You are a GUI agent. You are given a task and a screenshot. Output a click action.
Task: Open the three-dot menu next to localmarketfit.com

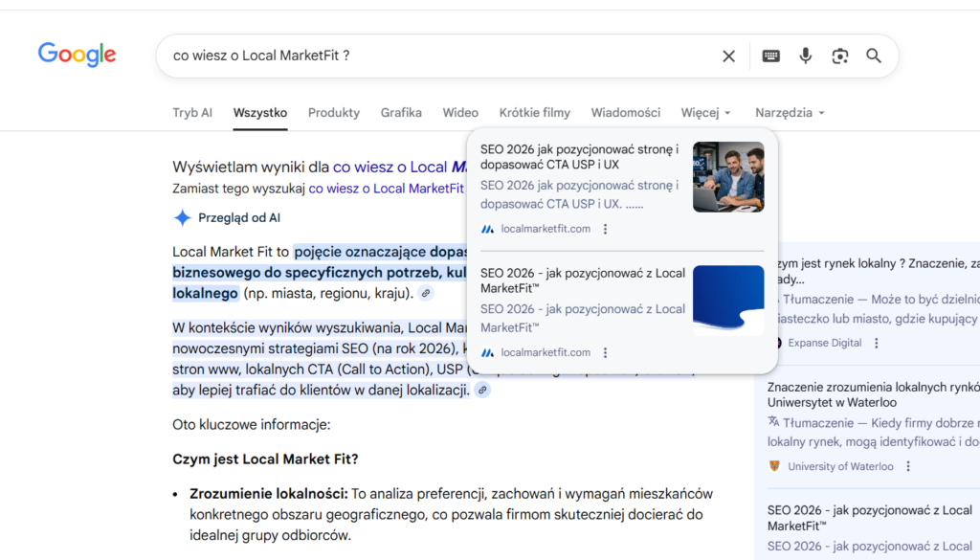point(605,229)
